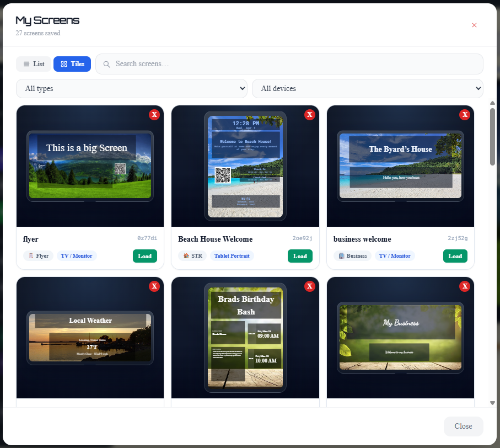The height and width of the screenshot is (448, 500).
Task: Select the Flyer type tag
Action: click(x=38, y=255)
